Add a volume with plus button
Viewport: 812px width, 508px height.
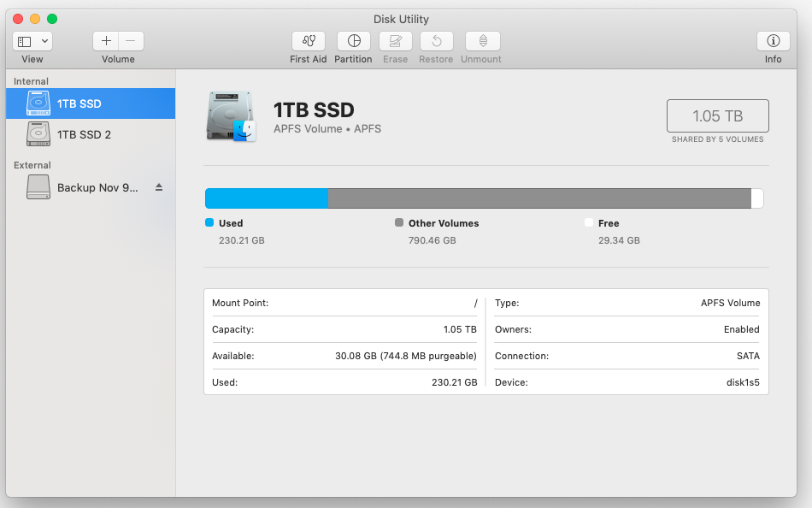[x=106, y=41]
